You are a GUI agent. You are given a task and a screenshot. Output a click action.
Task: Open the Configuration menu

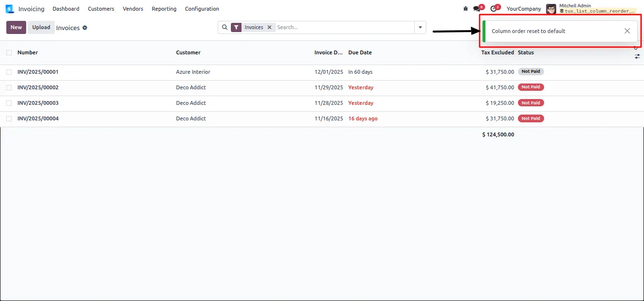(x=202, y=9)
